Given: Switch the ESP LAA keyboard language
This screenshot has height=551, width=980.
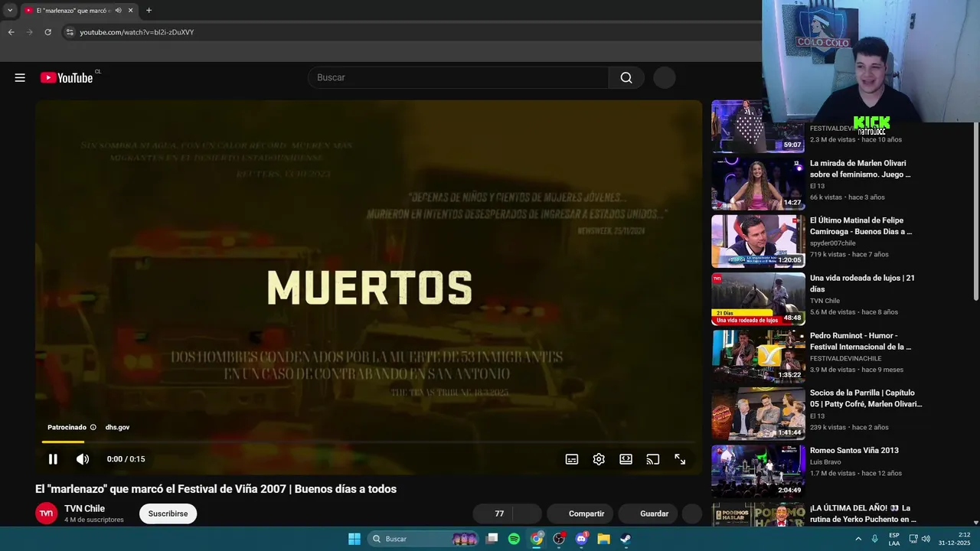Looking at the screenshot, I should click(894, 539).
